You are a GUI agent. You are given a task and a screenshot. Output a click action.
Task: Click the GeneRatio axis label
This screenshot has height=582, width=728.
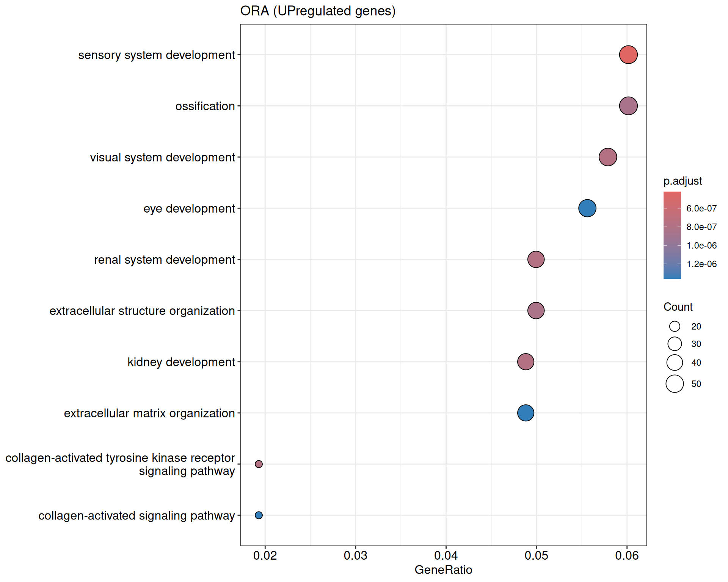point(443,569)
